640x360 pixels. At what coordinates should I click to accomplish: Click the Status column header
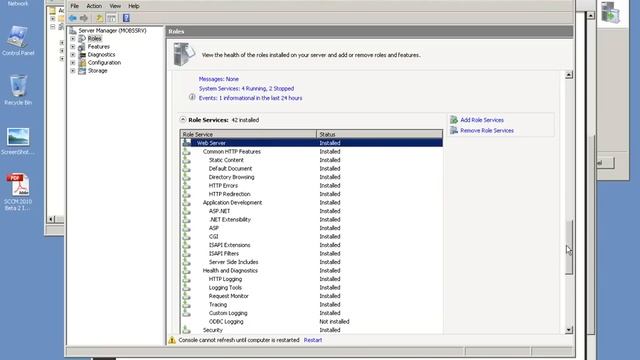380,134
